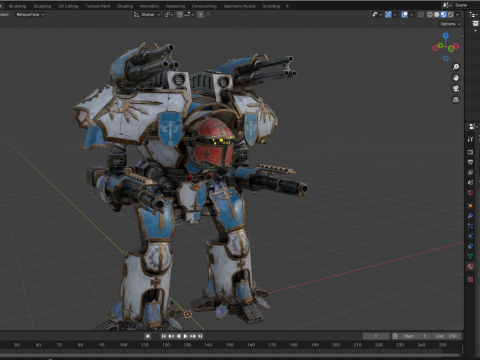Open the Material properties sphere tab
Viewport: 480px width, 360px height.
click(x=470, y=266)
